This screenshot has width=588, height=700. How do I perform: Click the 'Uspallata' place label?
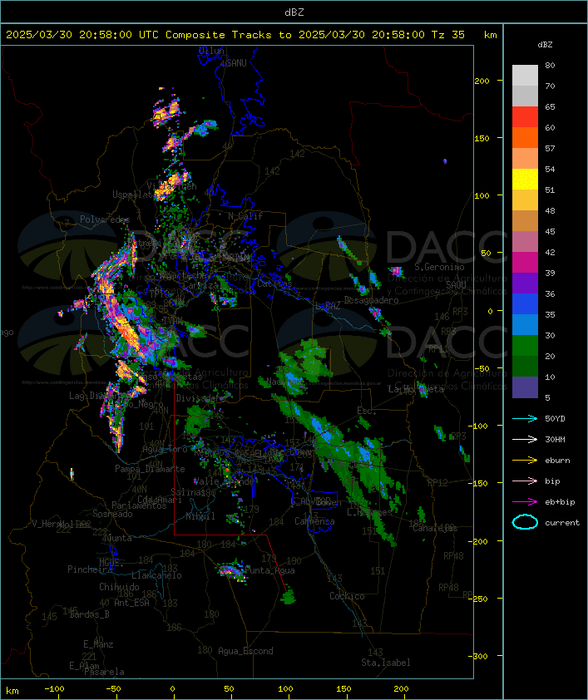click(x=134, y=195)
